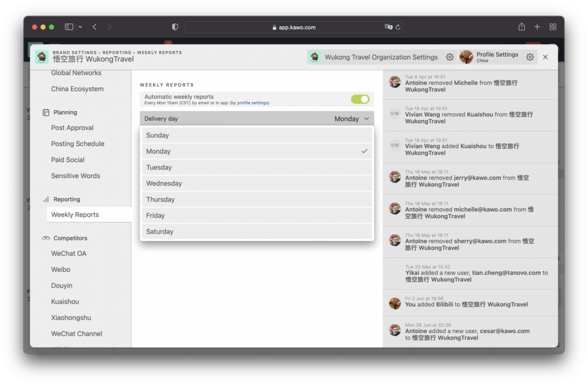Image resolution: width=588 pixels, height=385 pixels.
Task: Turn off Automatic weekly reports toggle
Action: [360, 99]
